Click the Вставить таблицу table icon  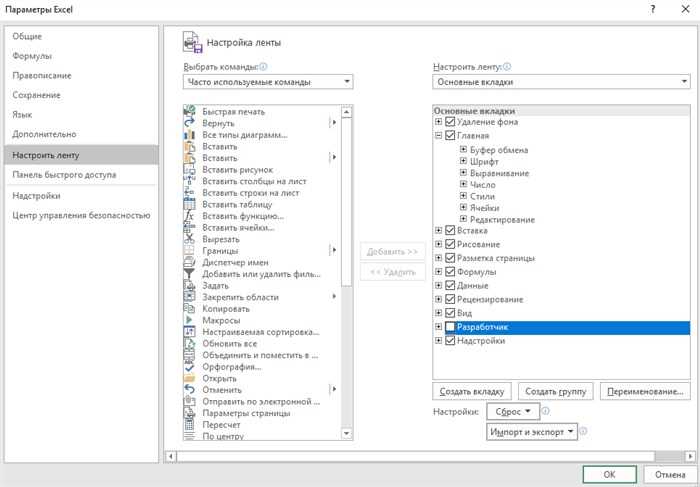click(x=189, y=204)
